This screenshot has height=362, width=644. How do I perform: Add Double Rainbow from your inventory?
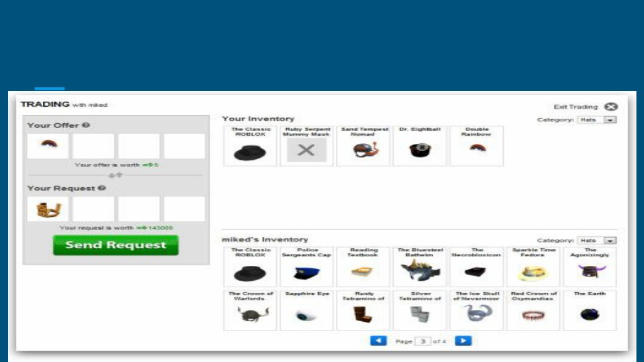477,146
